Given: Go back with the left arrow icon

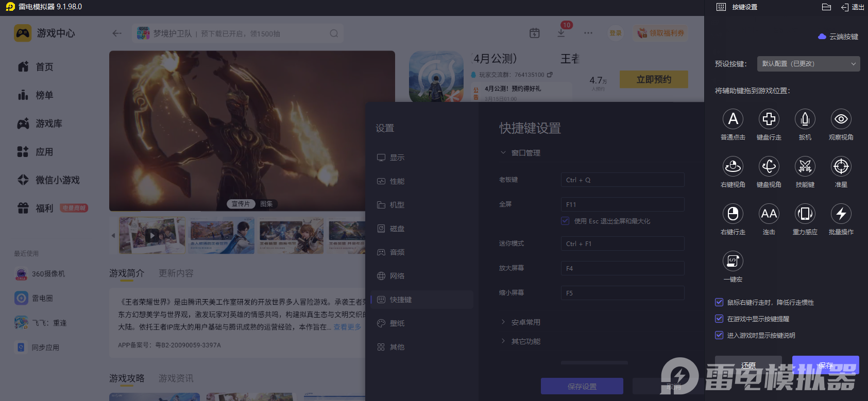Looking at the screenshot, I should point(117,33).
